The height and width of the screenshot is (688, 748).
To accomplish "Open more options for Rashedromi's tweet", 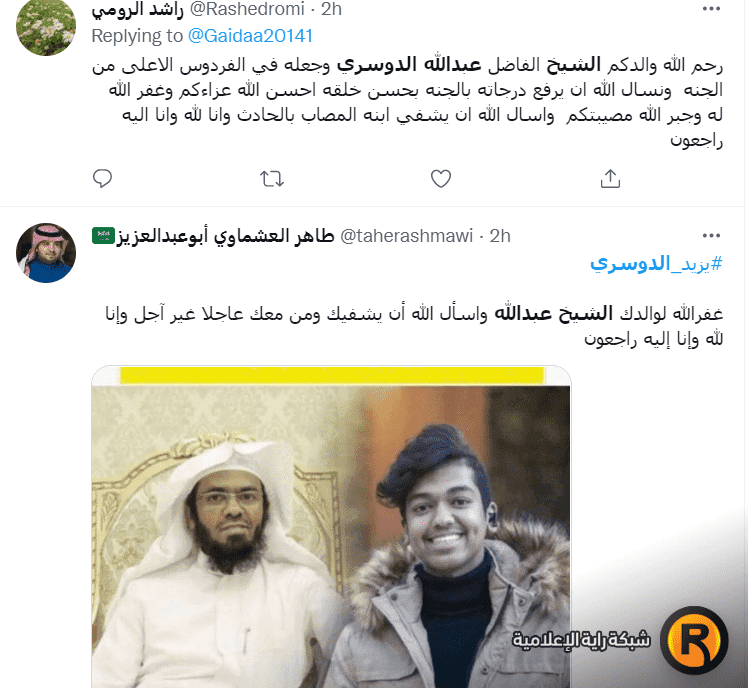I will 711,9.
